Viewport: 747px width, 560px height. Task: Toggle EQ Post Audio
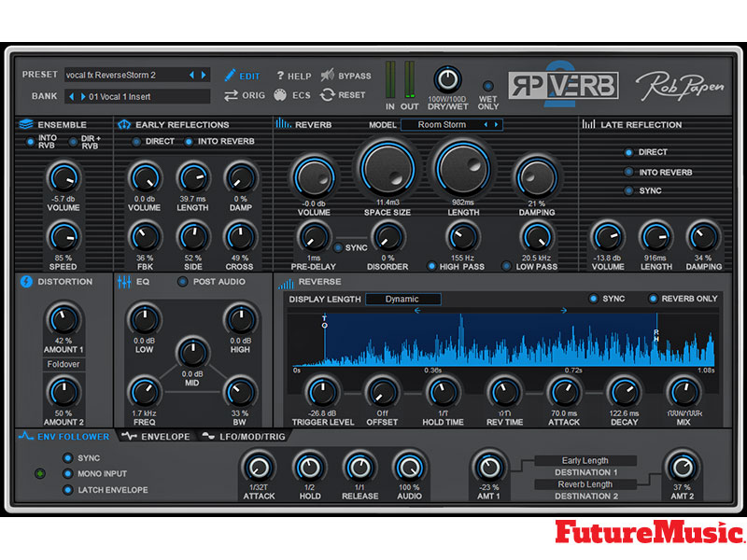pos(182,282)
